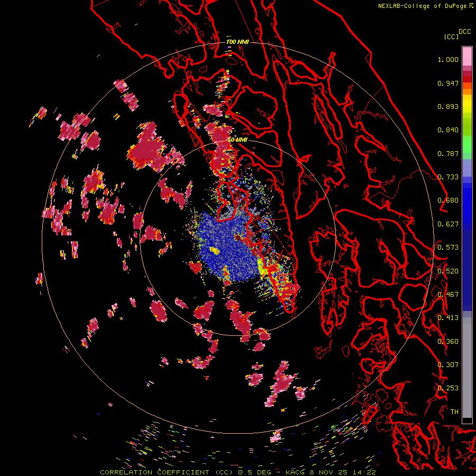The width and height of the screenshot is (476, 476).
Task: Click the 0.787 scale value
Action: pos(448,153)
